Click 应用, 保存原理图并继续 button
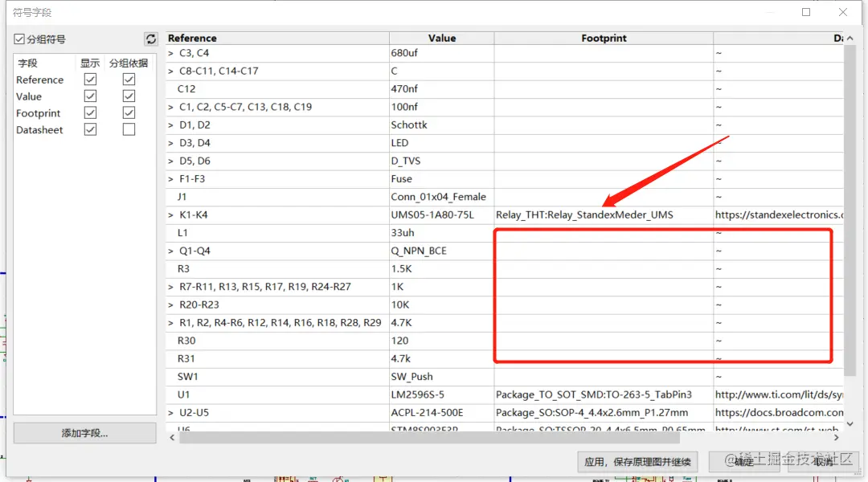 click(x=637, y=462)
